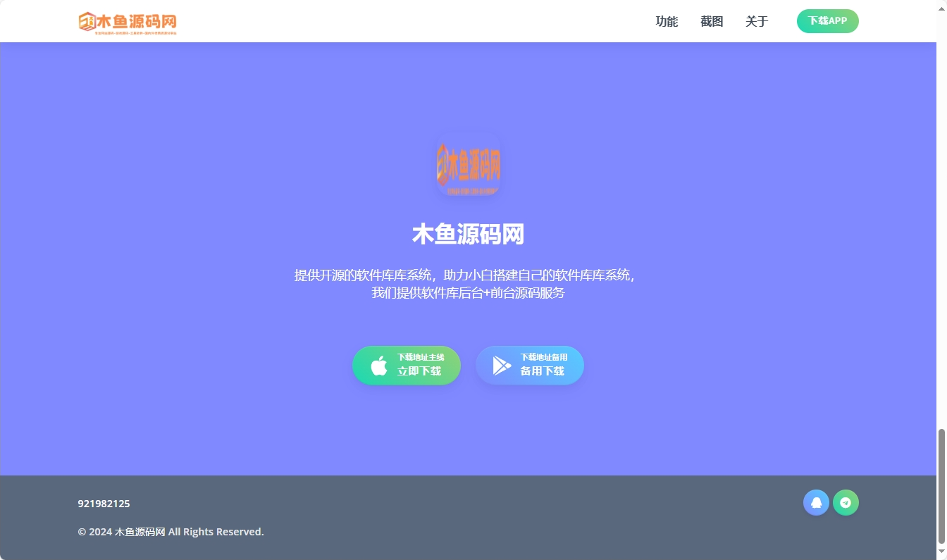Click the copyright text © 2024 木鱼源码网
The width and height of the screenshot is (947, 560).
(x=171, y=532)
